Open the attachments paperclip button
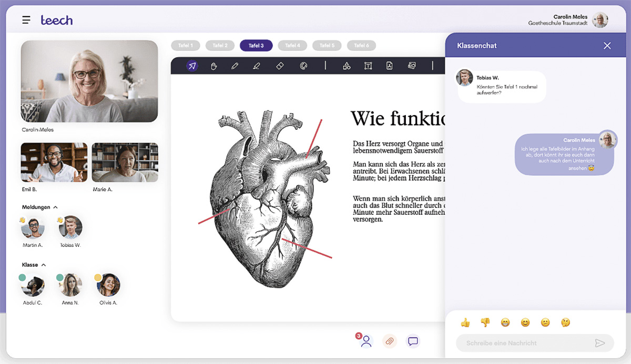 (x=389, y=341)
